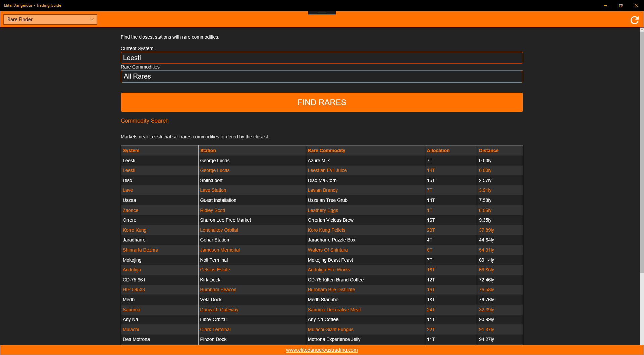The width and height of the screenshot is (644, 355).
Task: Click Leestian Evil Juice in the table
Action: point(327,171)
